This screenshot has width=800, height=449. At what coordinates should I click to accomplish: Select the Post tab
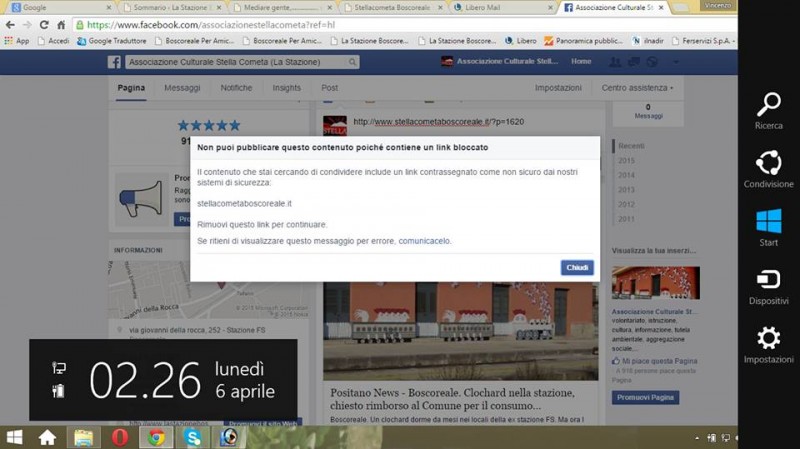coord(330,88)
